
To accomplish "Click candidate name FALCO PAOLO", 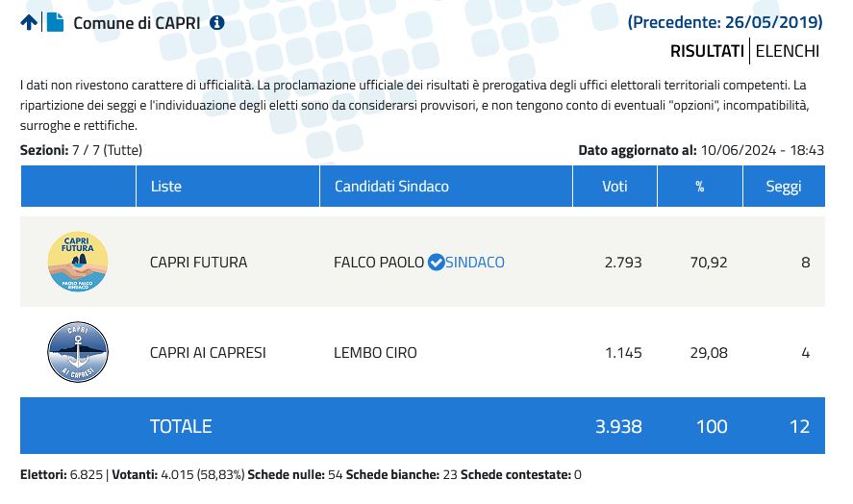I will 379,263.
